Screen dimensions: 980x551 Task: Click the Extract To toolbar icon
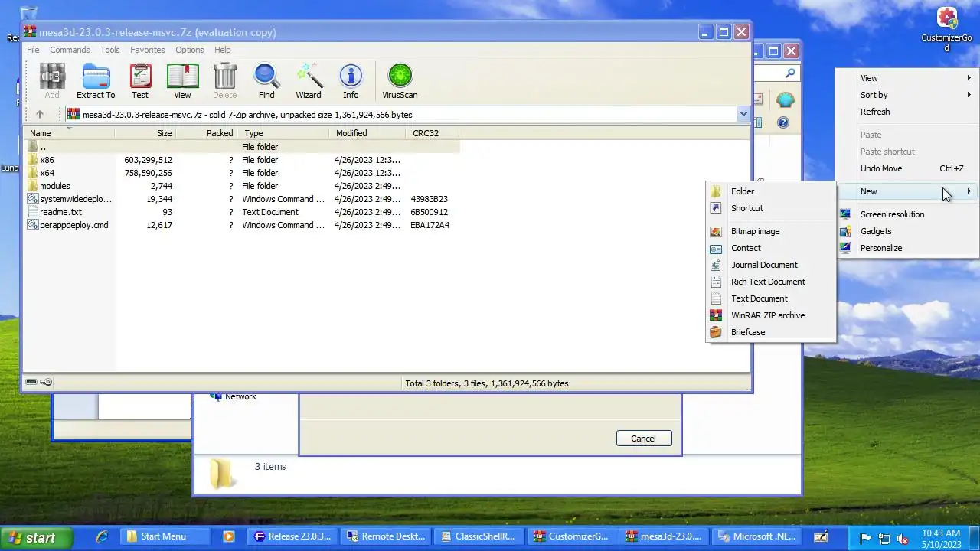[96, 81]
